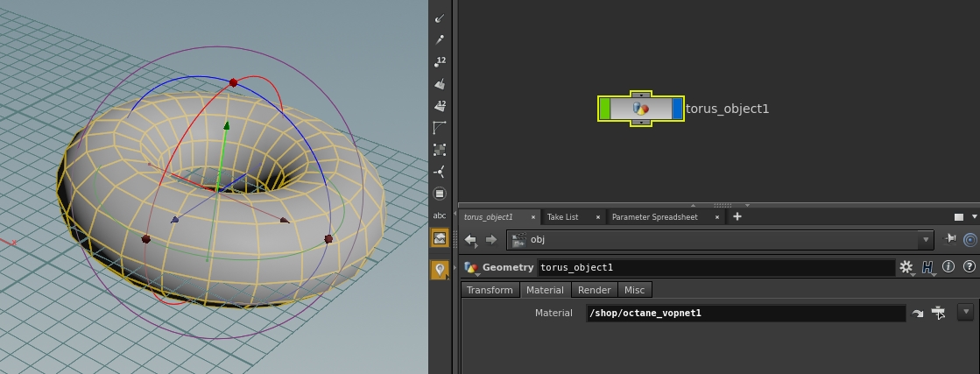Screen dimensions: 980x374
Task: Go forward with the right navigation arrow
Action: point(491,239)
